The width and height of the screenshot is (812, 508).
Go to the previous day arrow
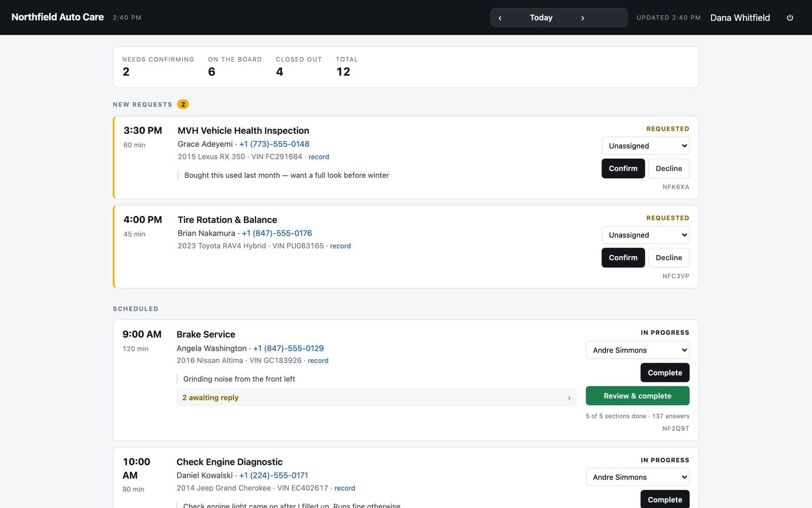click(500, 18)
